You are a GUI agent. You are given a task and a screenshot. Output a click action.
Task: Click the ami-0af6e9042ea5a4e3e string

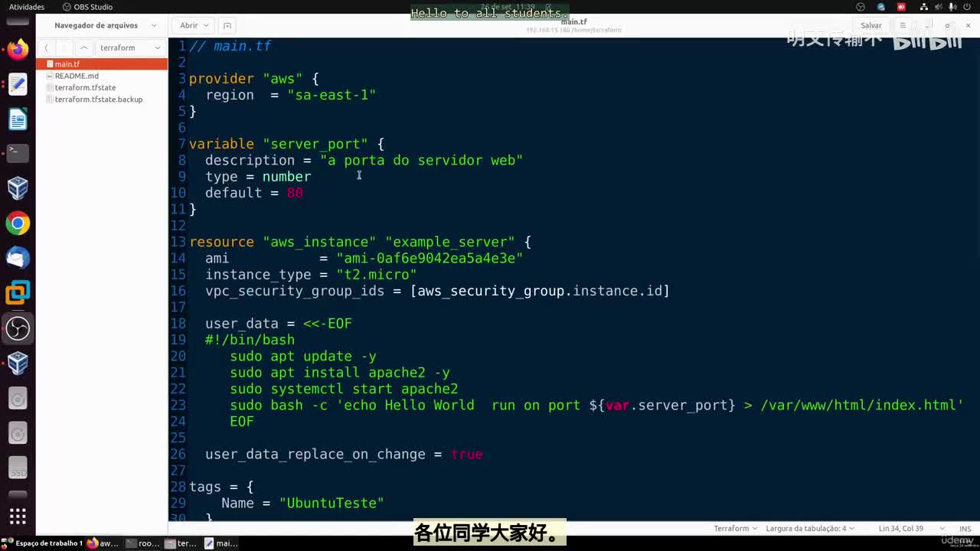point(430,258)
